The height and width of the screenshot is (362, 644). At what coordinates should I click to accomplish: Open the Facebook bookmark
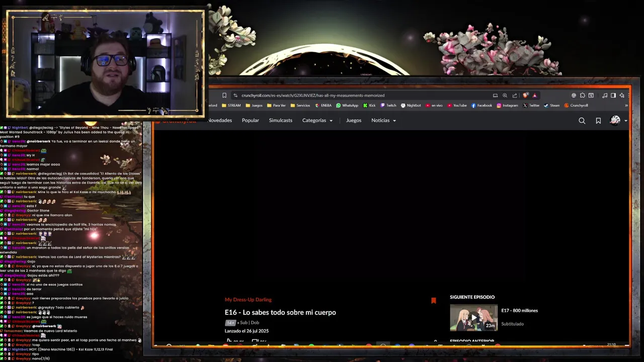tap(481, 106)
